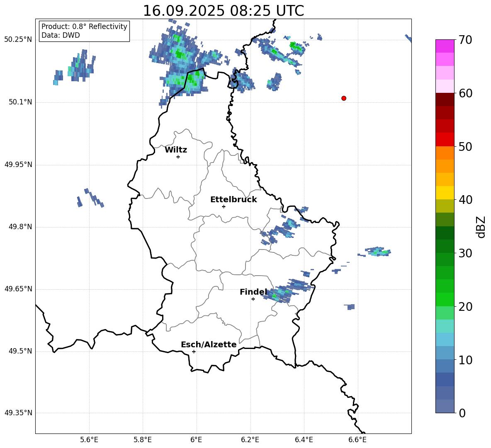This screenshot has height=448, width=491.
Task: Click the 49.8°N latitude label
Action: tap(20, 227)
